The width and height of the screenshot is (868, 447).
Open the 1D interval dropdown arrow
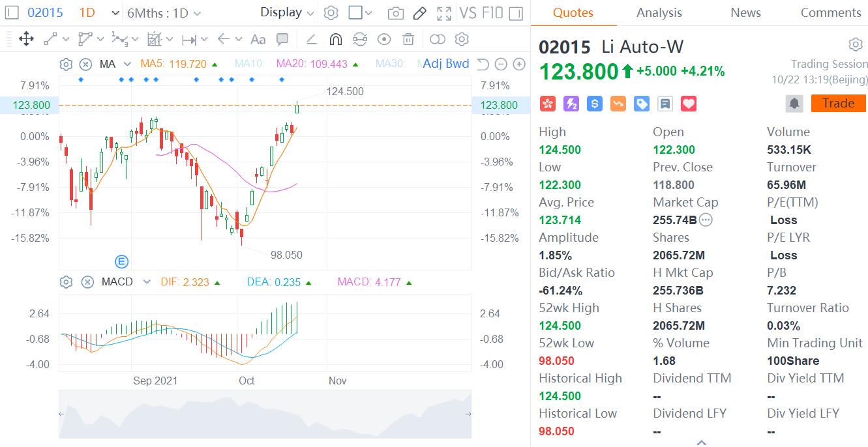coord(115,13)
